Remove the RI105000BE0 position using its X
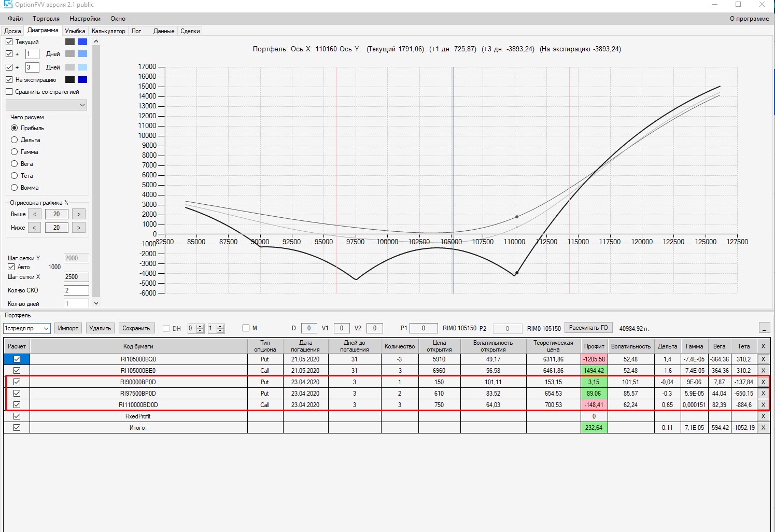This screenshot has width=775, height=532. pyautogui.click(x=763, y=370)
